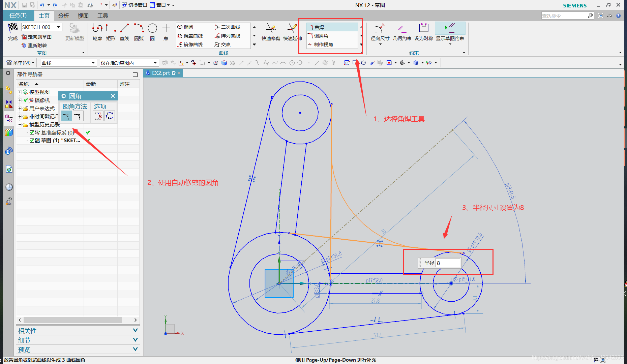Image resolution: width=627 pixels, height=364 pixels.
Task: Open Switch Window (切换窗口) button
Action: tap(135, 5)
